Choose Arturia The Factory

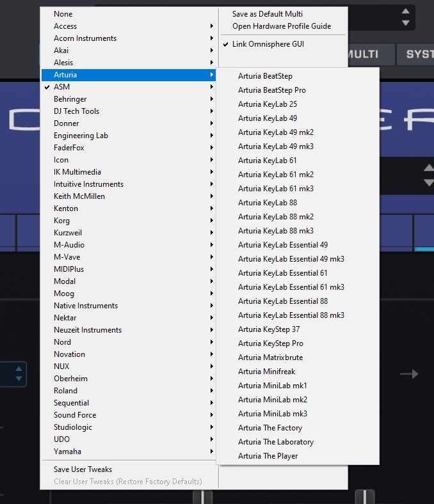298,428
